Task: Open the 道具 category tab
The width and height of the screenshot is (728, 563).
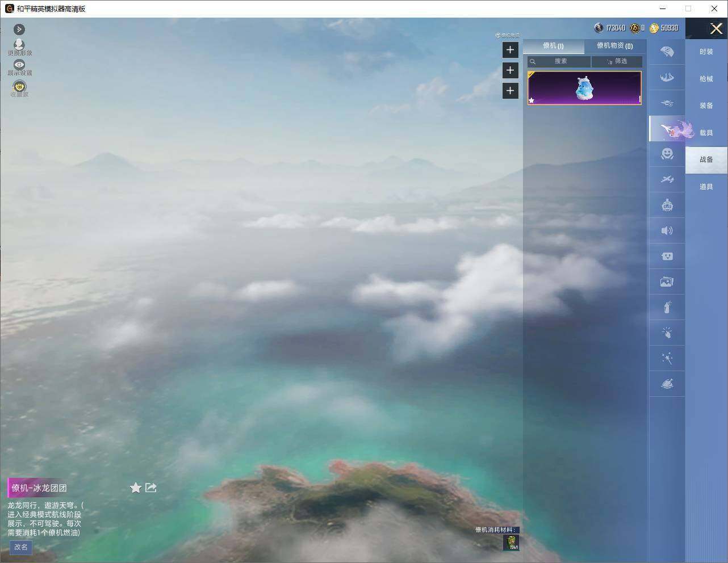Action: point(706,187)
